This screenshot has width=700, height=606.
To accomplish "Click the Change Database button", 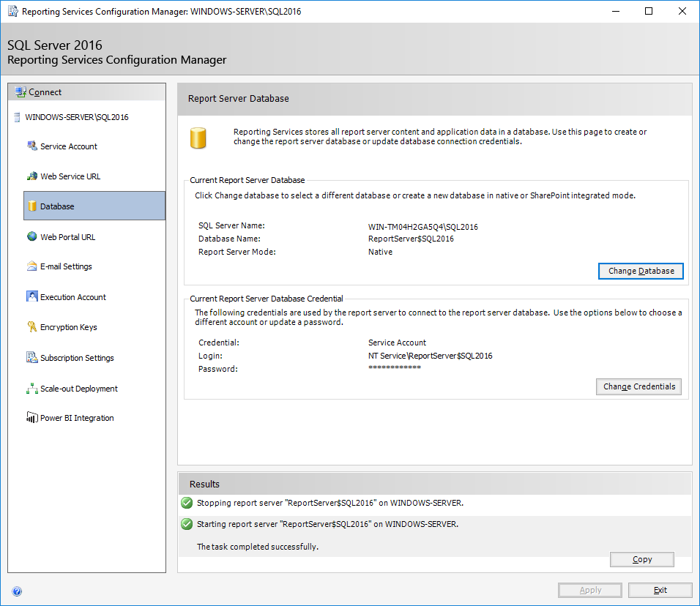I will [641, 271].
